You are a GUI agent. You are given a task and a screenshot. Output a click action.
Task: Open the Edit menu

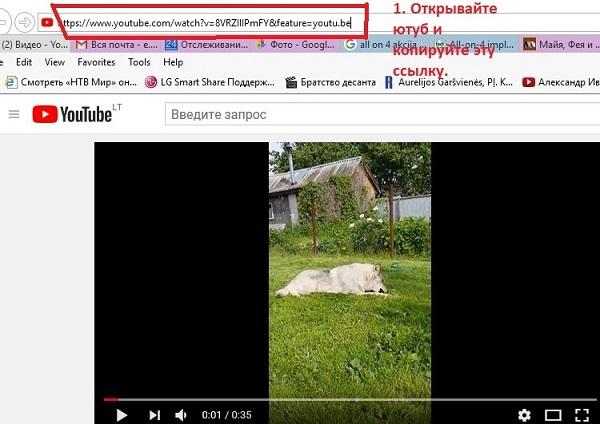coord(24,62)
